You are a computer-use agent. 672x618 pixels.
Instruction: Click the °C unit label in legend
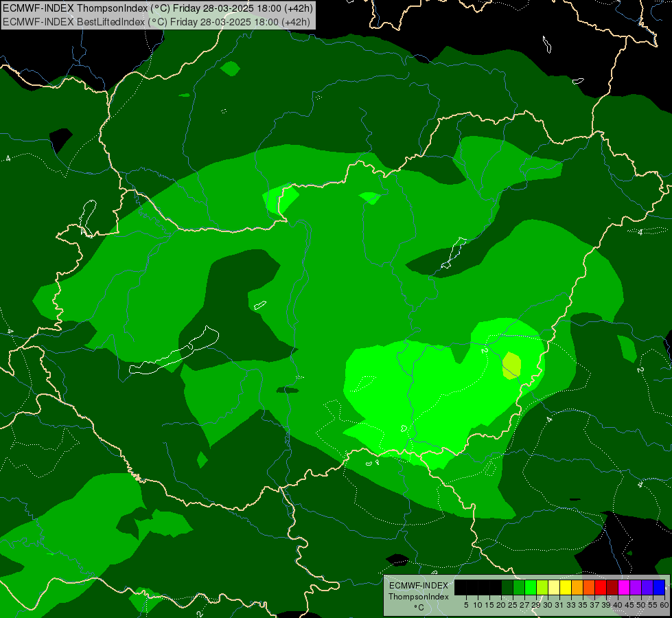click(419, 608)
